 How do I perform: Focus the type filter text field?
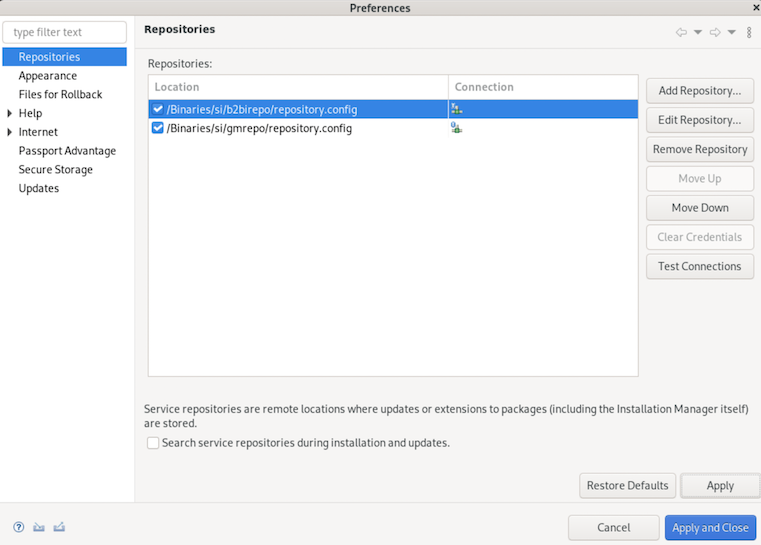(65, 32)
